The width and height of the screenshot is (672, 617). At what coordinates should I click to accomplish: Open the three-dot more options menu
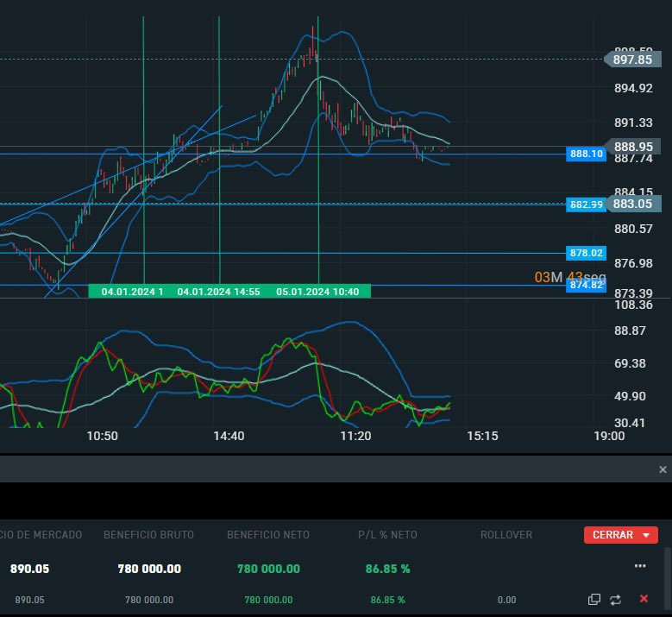click(640, 566)
